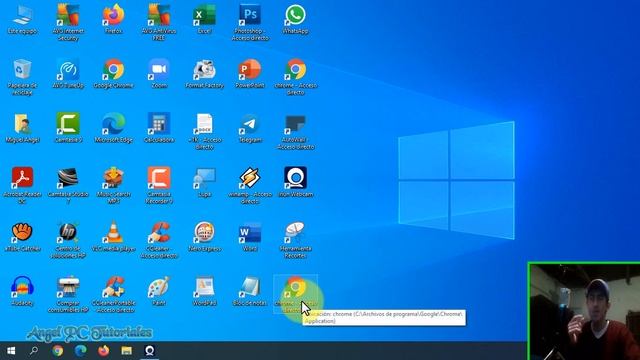The width and height of the screenshot is (640, 360).
Task: Open the Paint desktop shortcut
Action: coord(159,291)
